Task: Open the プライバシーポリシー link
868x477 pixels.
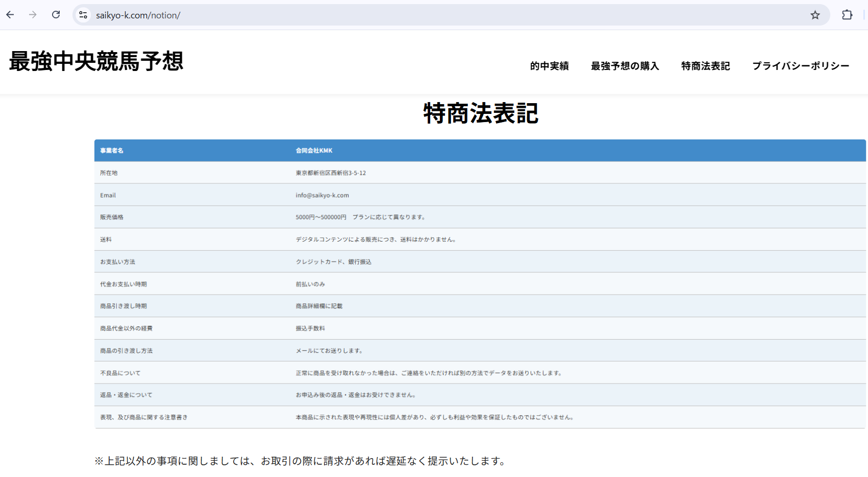Action: [800, 66]
